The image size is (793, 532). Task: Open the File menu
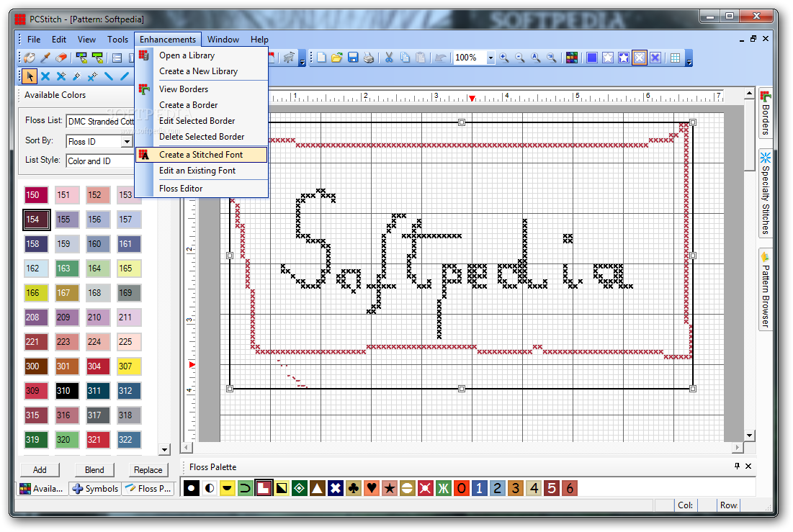point(34,40)
